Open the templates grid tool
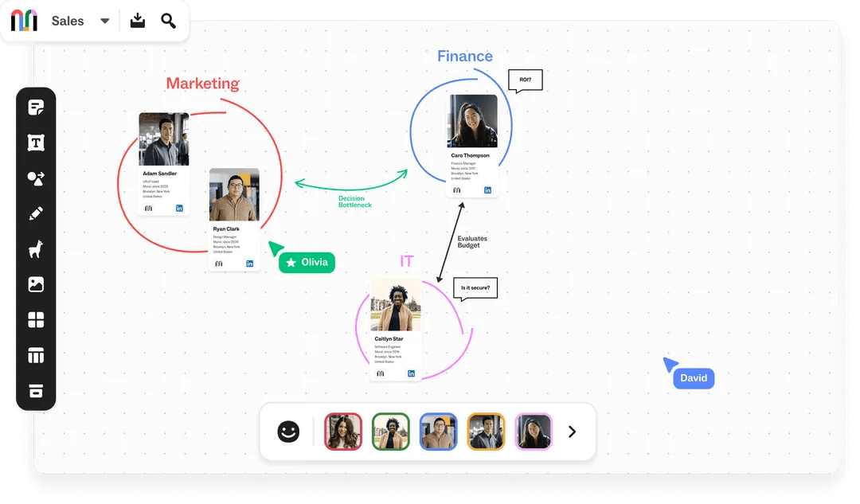This screenshot has width=860, height=504. coord(36,320)
